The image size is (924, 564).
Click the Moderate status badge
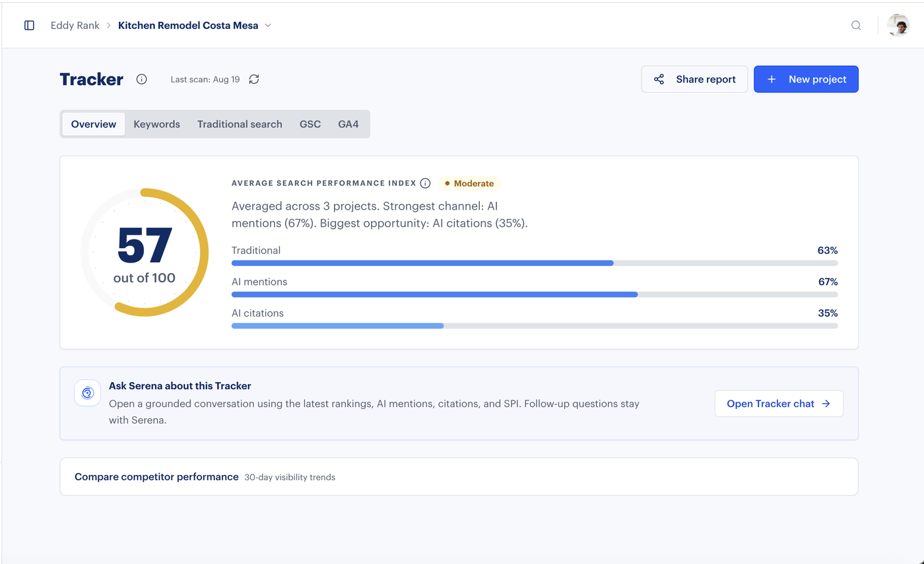point(469,183)
